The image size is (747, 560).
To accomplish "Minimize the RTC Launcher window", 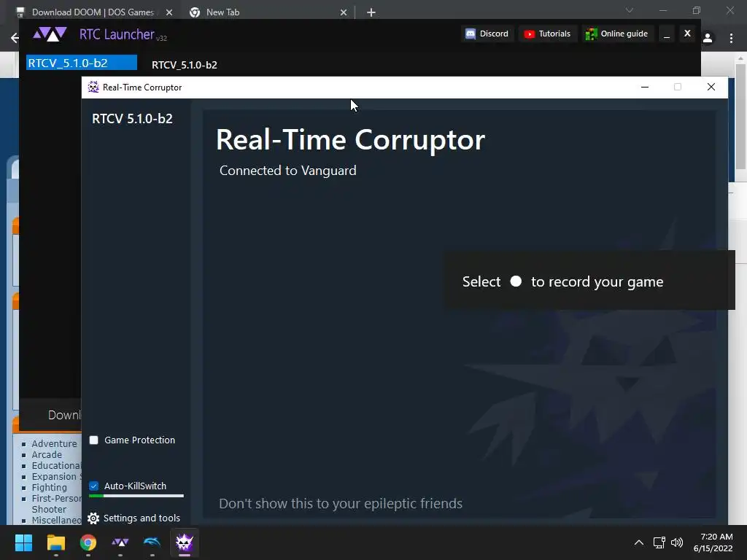I will tap(667, 34).
